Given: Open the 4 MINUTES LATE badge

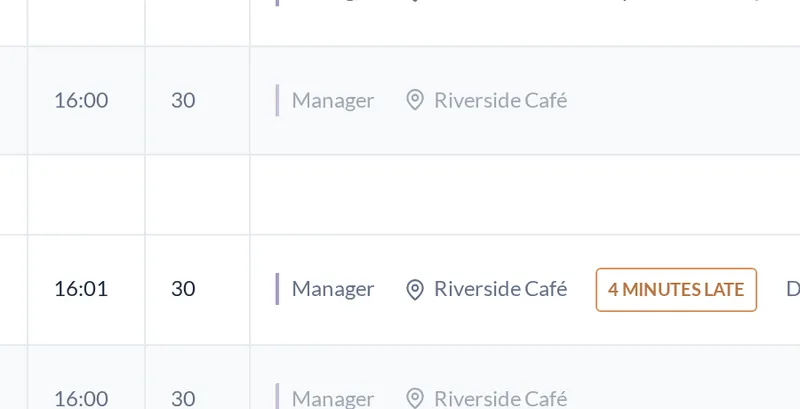Looking at the screenshot, I should click(676, 290).
